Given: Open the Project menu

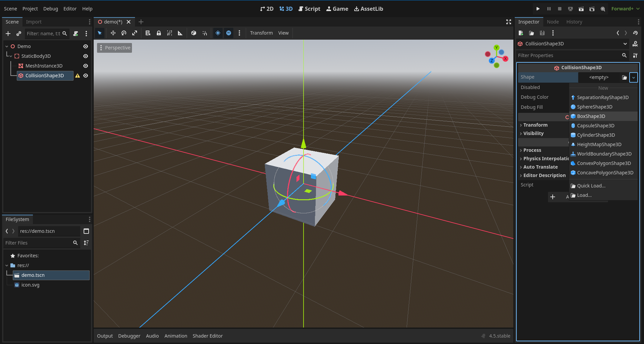Looking at the screenshot, I should point(30,8).
